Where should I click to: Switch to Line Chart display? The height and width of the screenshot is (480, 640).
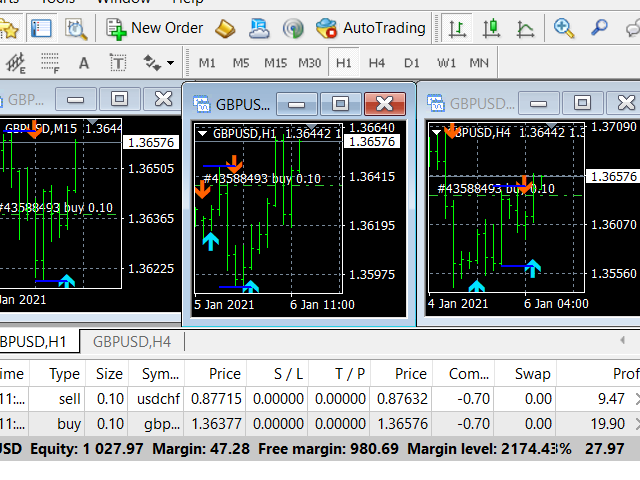click(525, 29)
